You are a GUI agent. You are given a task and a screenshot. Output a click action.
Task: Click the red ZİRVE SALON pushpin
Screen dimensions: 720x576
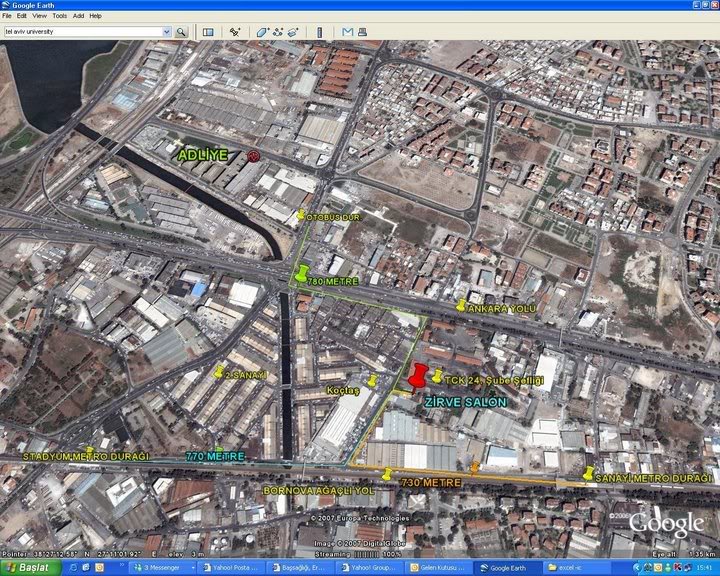(x=418, y=377)
